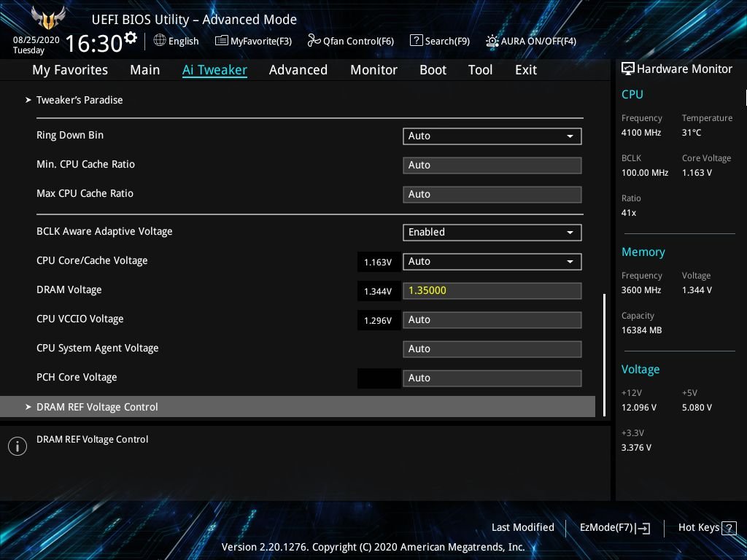Switch to My Favorites tab
The width and height of the screenshot is (747, 560).
(70, 70)
